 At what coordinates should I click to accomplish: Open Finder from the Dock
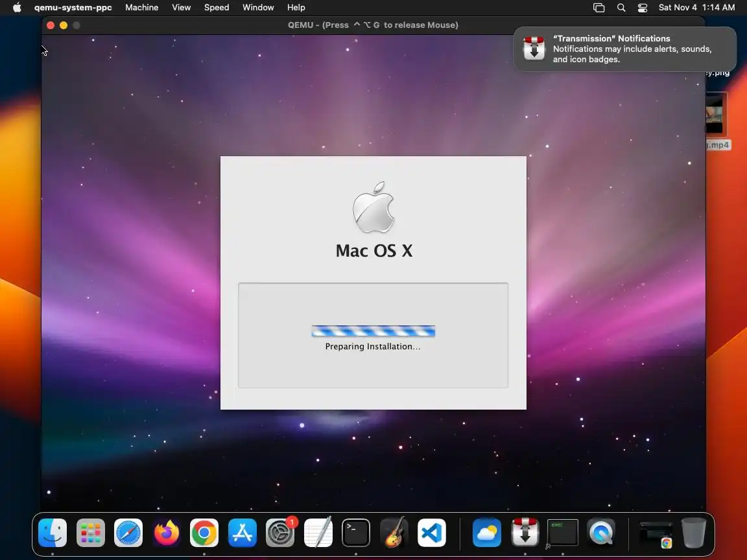tap(53, 532)
